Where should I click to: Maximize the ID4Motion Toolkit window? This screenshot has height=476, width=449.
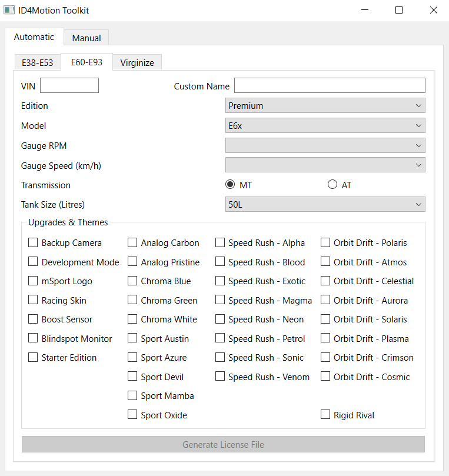(399, 10)
